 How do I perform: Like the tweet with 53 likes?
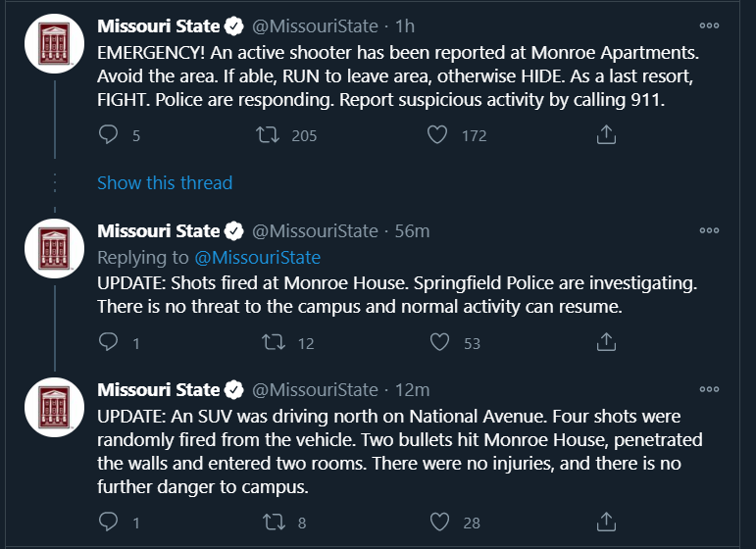(439, 342)
